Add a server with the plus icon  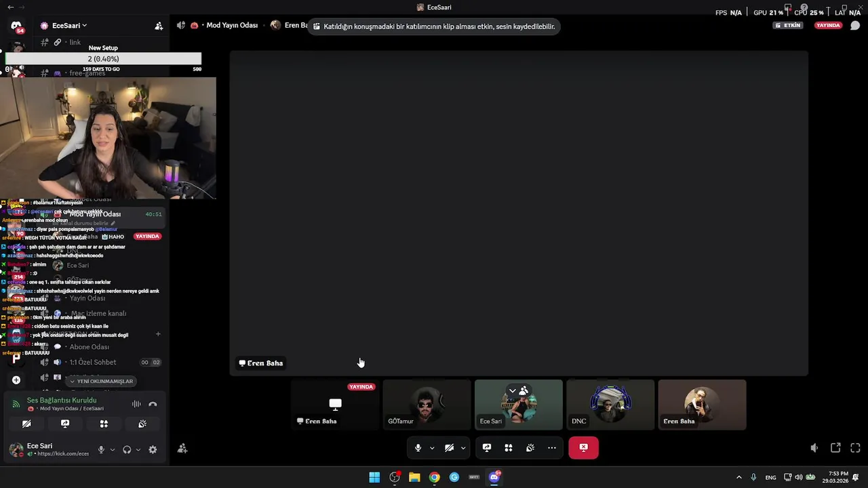(16, 380)
